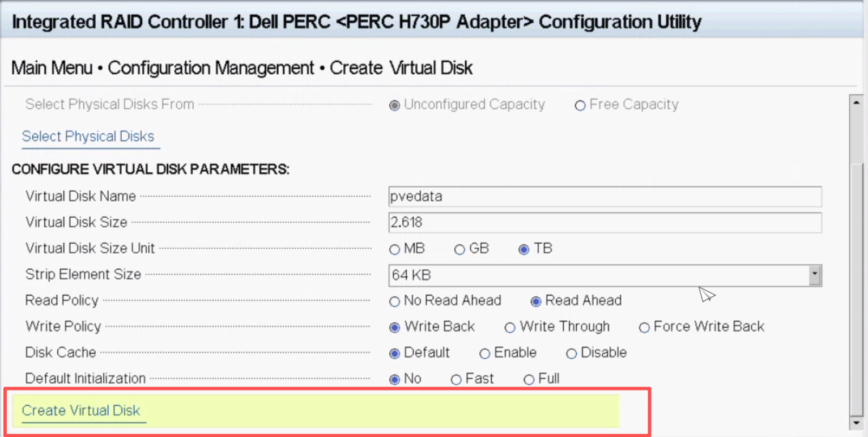Click the Virtual Disk Size input field

(605, 223)
